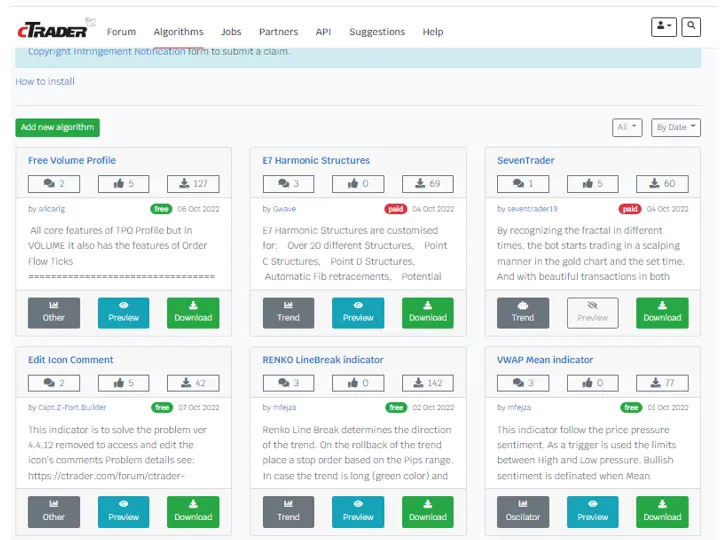
Task: Preview the E7 Harmonic Structures algorithm
Action: (x=358, y=313)
